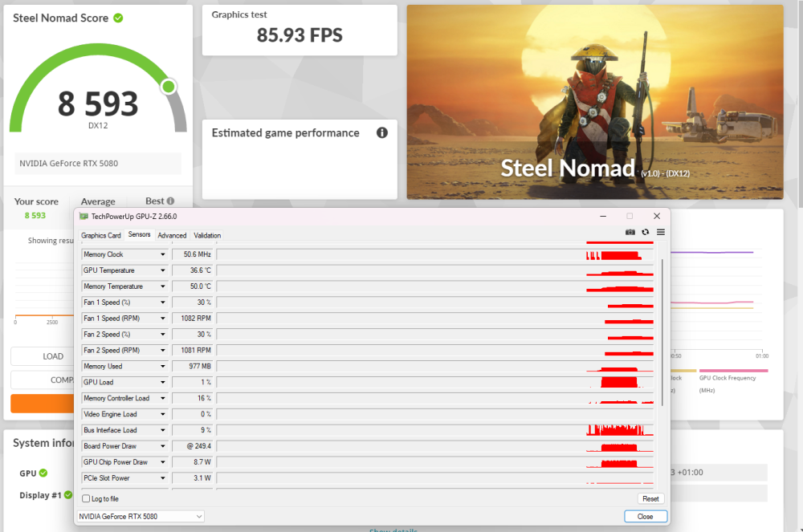Click the 8 593 value under Your score
This screenshot has height=532, width=803.
35,215
